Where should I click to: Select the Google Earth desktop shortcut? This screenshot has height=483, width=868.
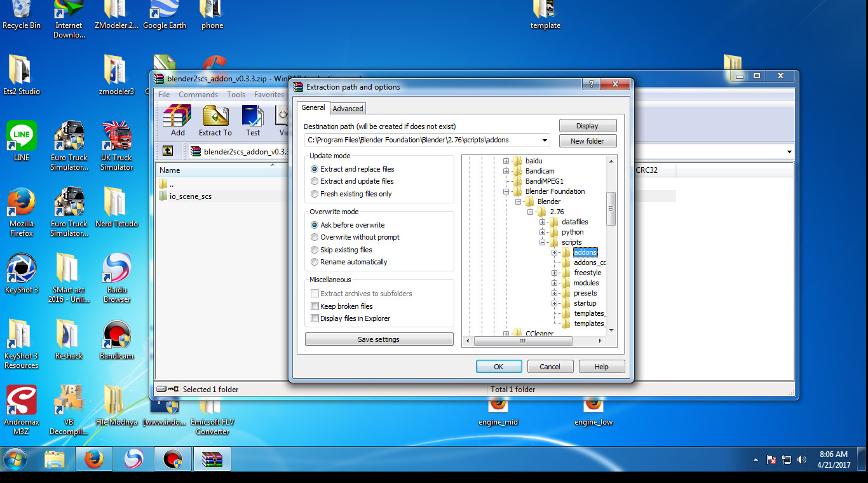click(x=164, y=16)
